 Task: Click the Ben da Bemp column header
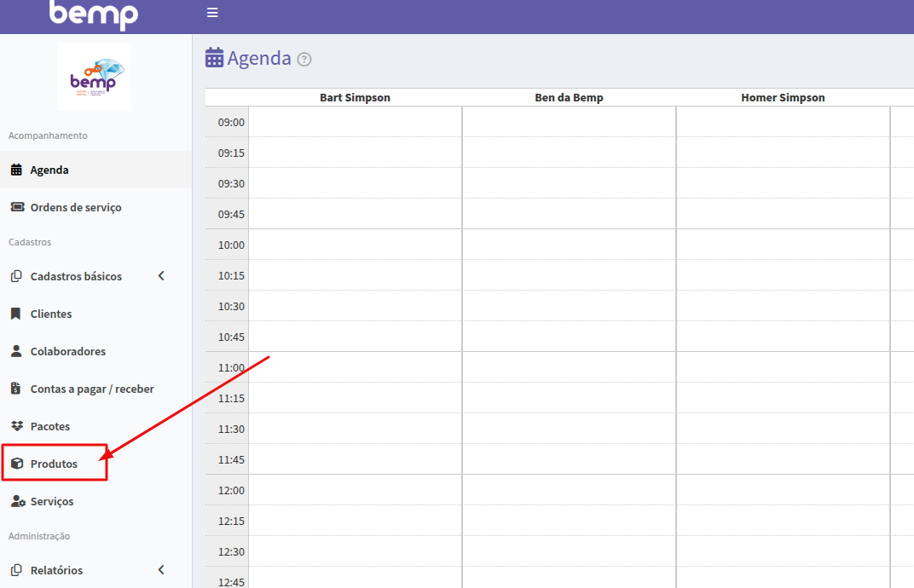[569, 97]
